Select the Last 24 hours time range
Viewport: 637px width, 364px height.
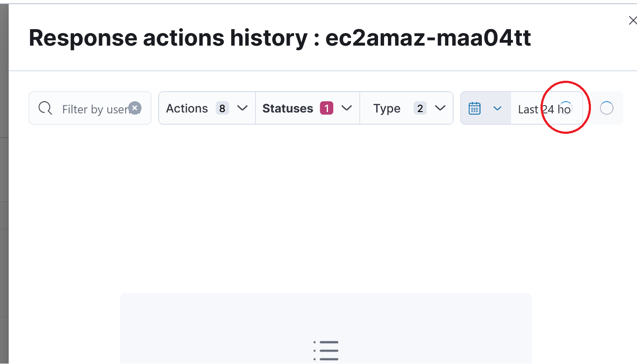[539, 109]
